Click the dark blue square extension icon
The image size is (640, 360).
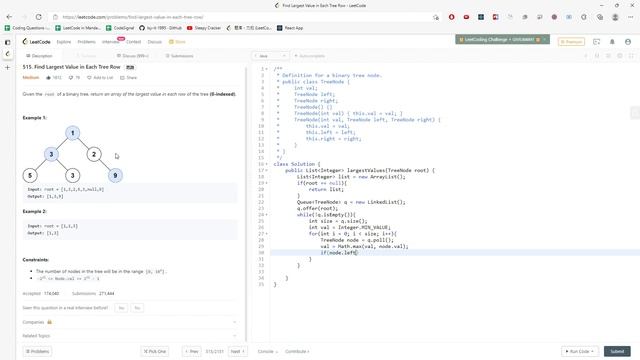[481, 17]
